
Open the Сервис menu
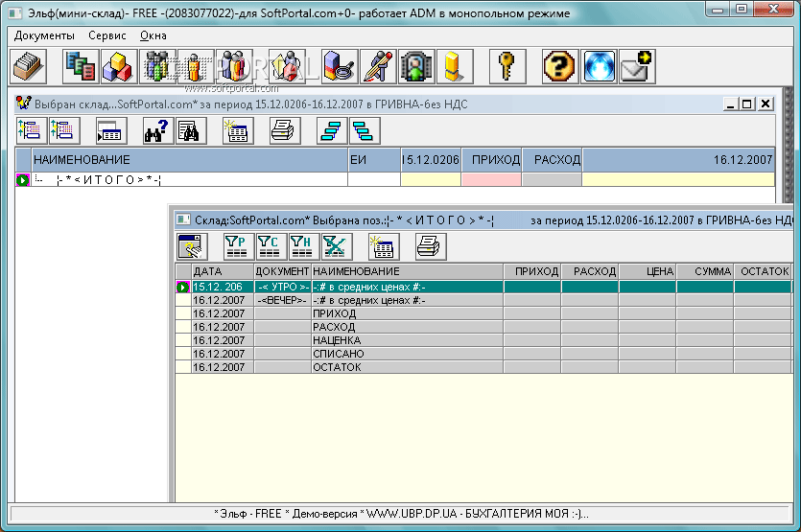pyautogui.click(x=107, y=35)
